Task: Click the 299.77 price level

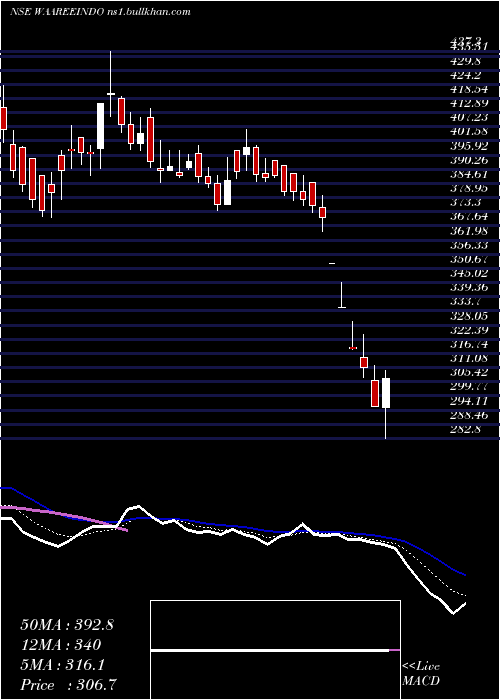Action: click(x=471, y=386)
